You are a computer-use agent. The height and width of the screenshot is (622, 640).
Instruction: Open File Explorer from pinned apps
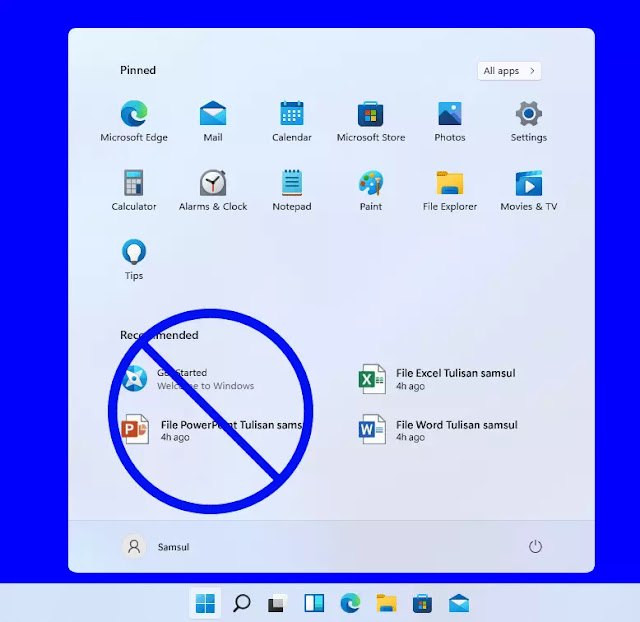pos(450,190)
